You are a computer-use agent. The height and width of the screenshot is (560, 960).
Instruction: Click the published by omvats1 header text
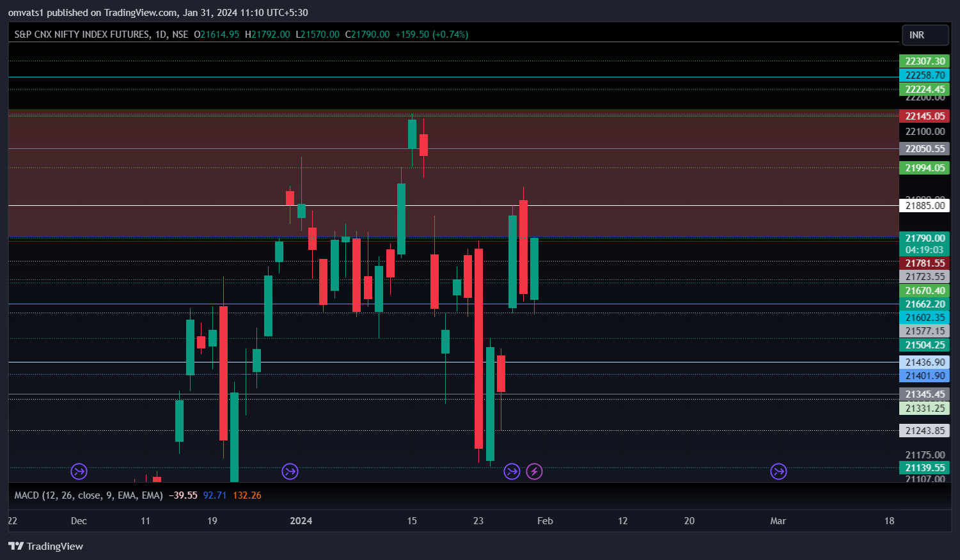158,13
